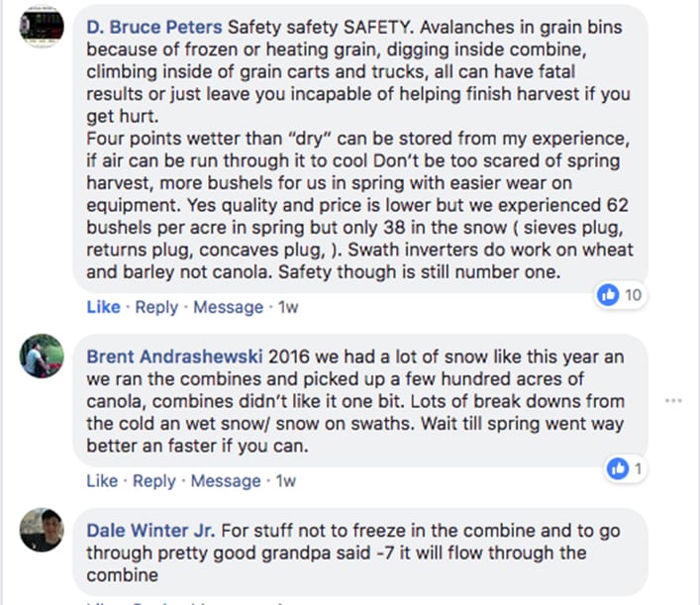Like D. Bruce Peters' comment

click(x=103, y=307)
